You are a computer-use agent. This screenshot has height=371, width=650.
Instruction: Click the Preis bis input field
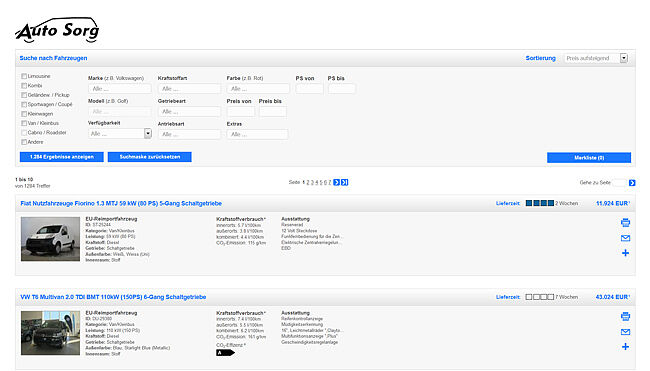(273, 112)
